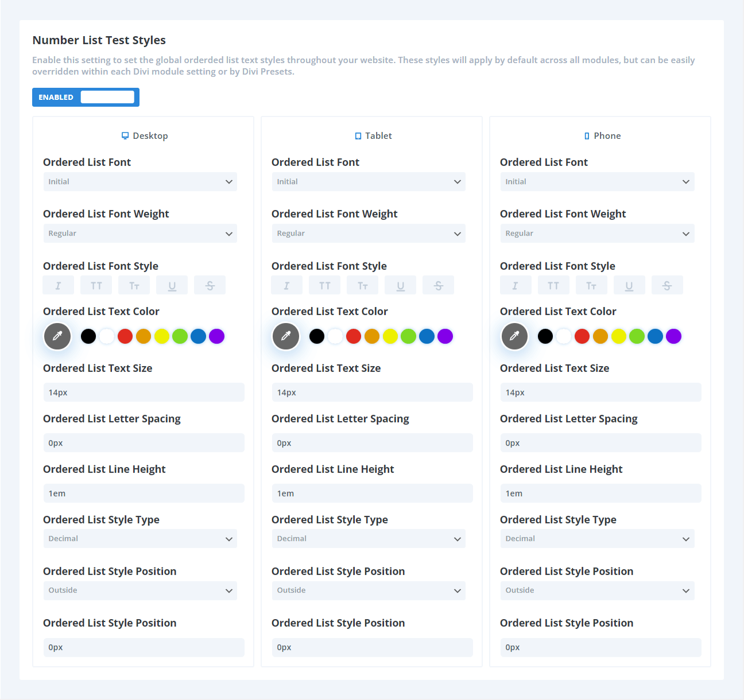
Task: Toggle underline style in Tablet column
Action: click(401, 285)
